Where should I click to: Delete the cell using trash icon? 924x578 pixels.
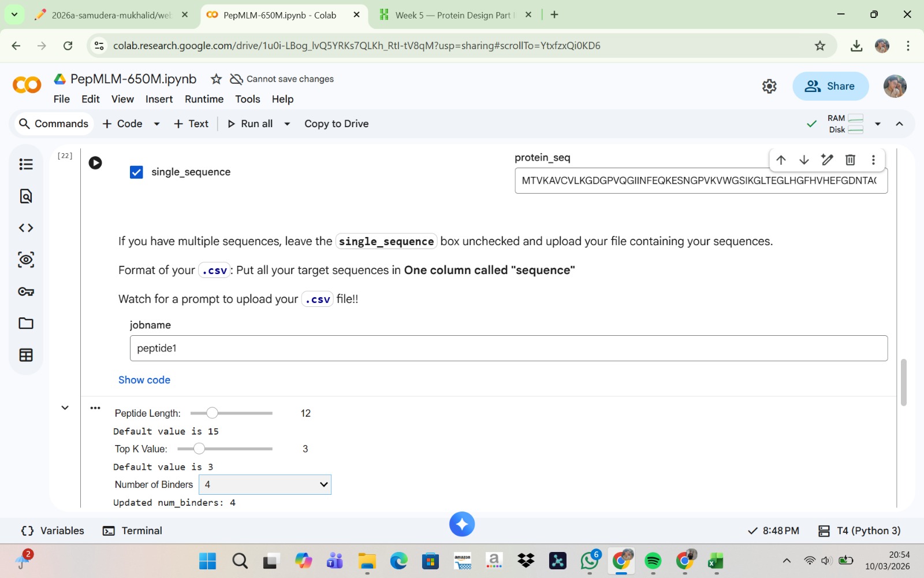click(x=850, y=160)
